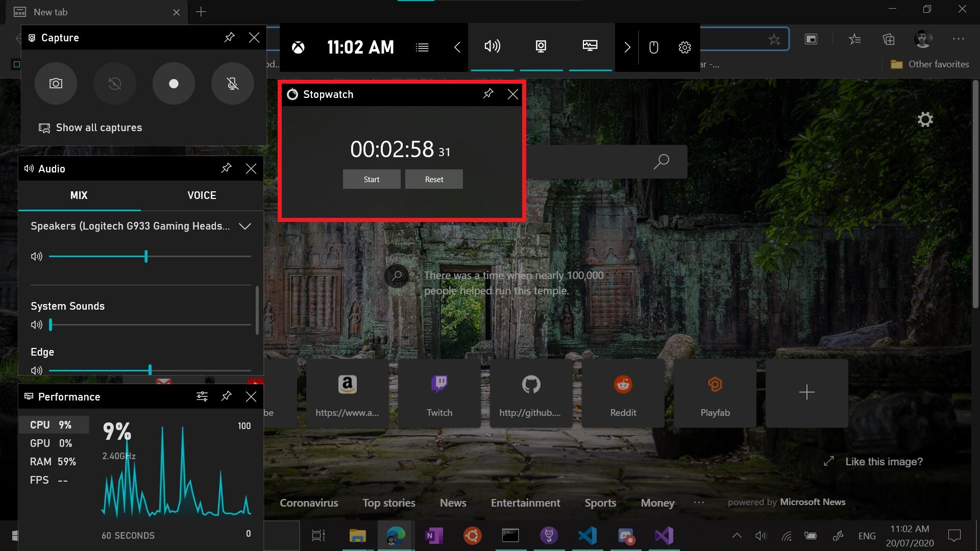Screen dimensions: 980x551
Task: Toggle the Audio widget in the Game Bar
Action: pos(492,47)
